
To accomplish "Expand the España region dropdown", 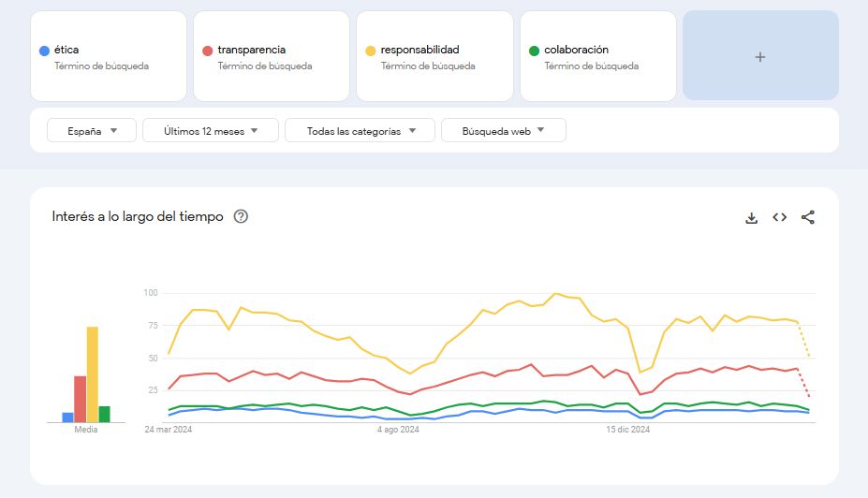I will point(92,131).
